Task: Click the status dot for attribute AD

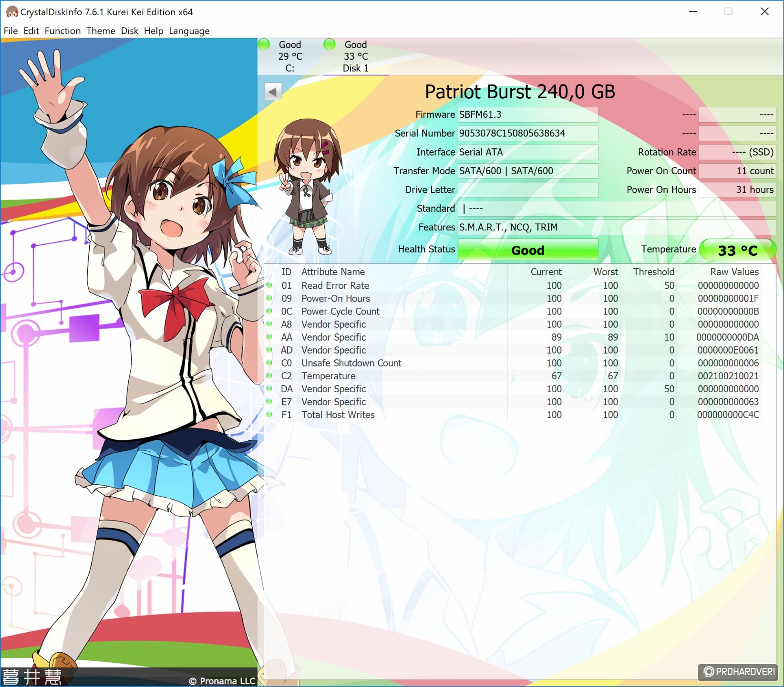Action: [269, 350]
